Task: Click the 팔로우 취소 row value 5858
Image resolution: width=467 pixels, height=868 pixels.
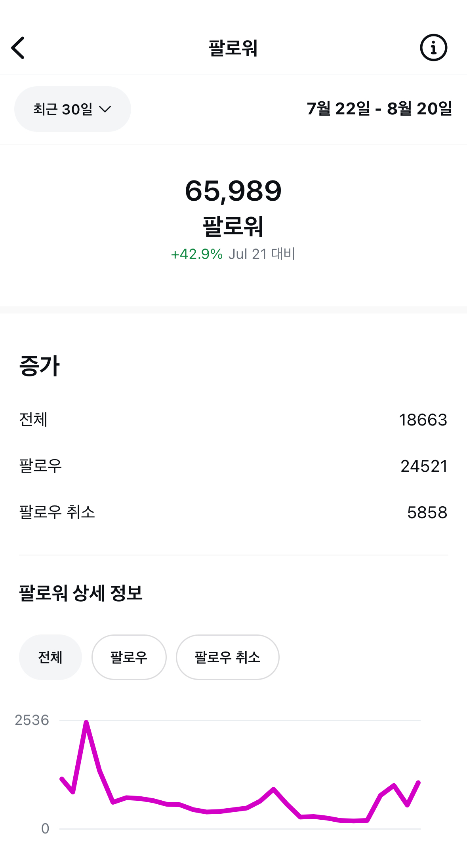Action: [427, 513]
